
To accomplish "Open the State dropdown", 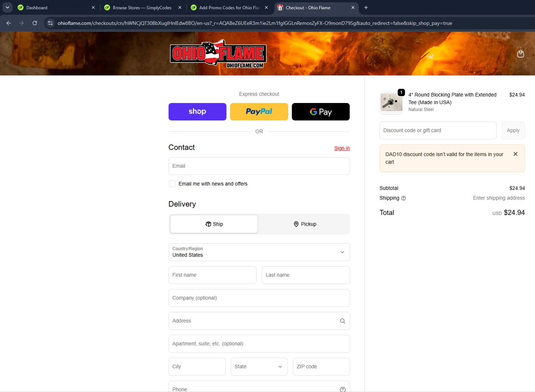I will (x=259, y=367).
